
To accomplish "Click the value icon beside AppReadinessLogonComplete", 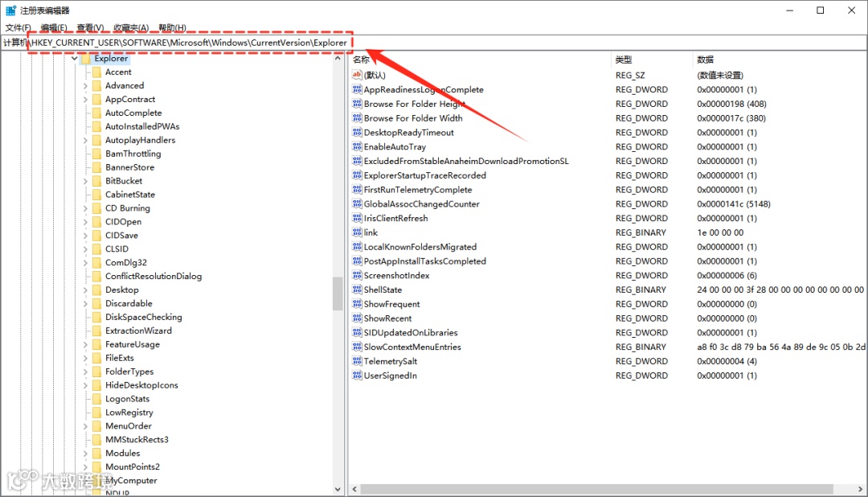I will (357, 89).
